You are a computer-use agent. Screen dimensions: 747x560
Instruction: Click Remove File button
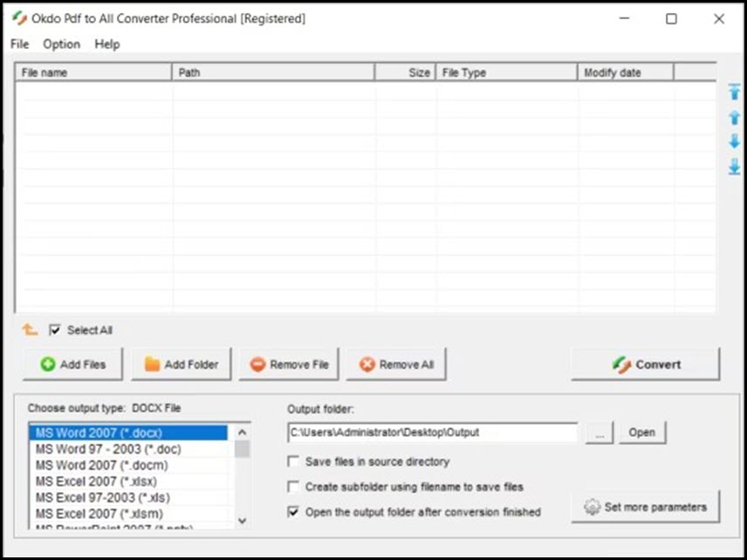tap(289, 365)
